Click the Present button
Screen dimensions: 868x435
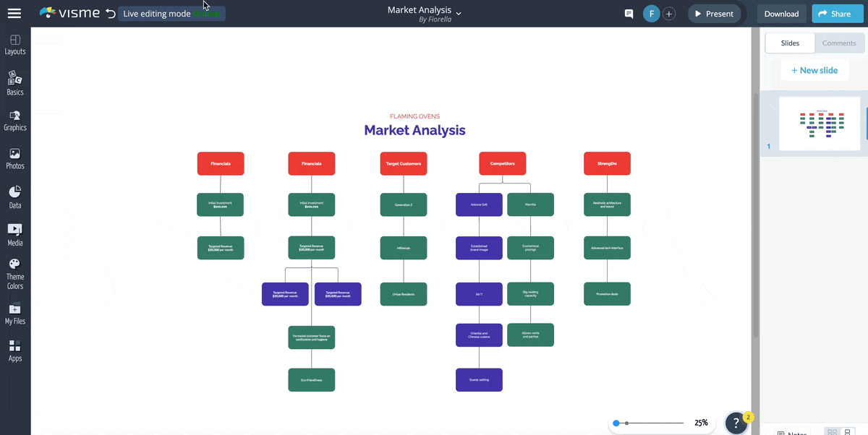click(715, 13)
